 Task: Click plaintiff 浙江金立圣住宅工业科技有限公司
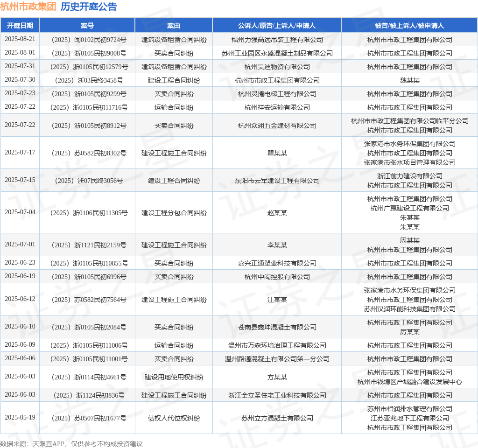point(277,395)
